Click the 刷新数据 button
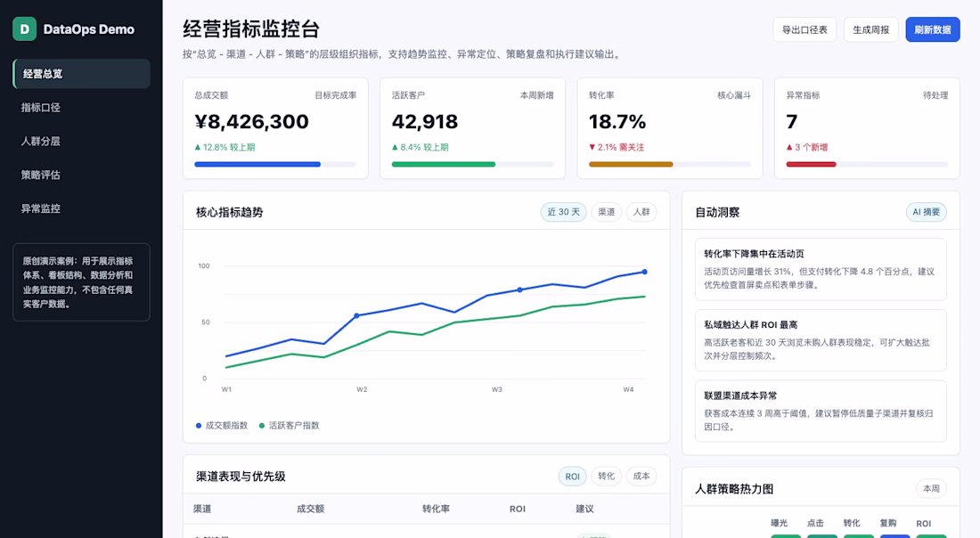 tap(933, 29)
